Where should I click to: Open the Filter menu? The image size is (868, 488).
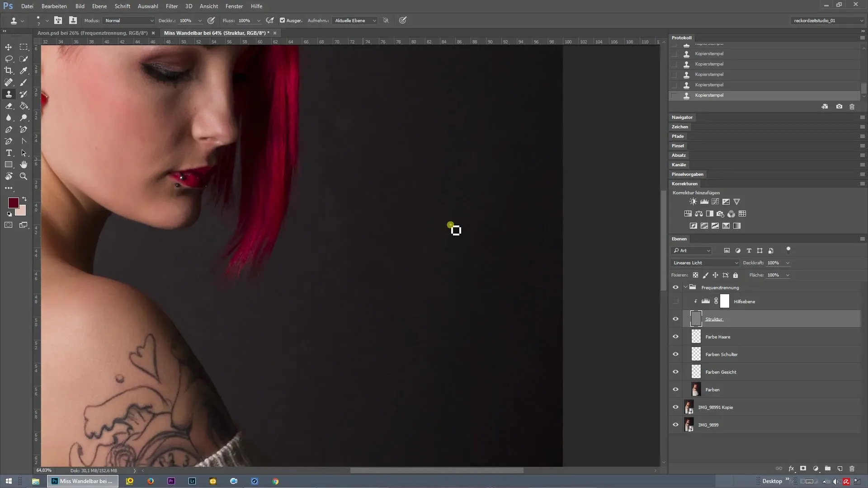(x=172, y=6)
